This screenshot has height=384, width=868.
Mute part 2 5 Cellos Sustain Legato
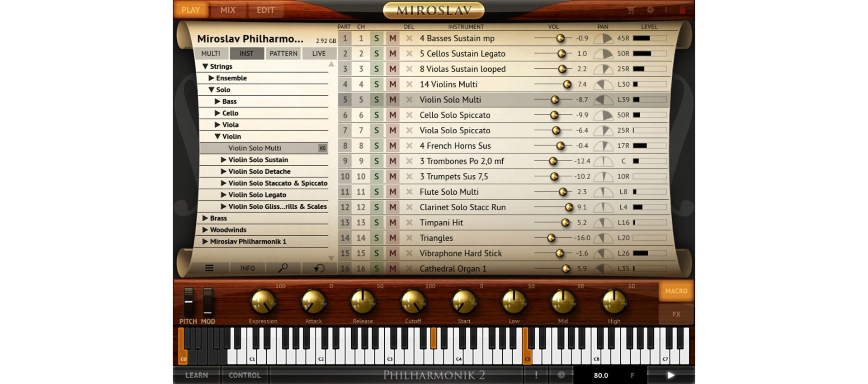392,54
